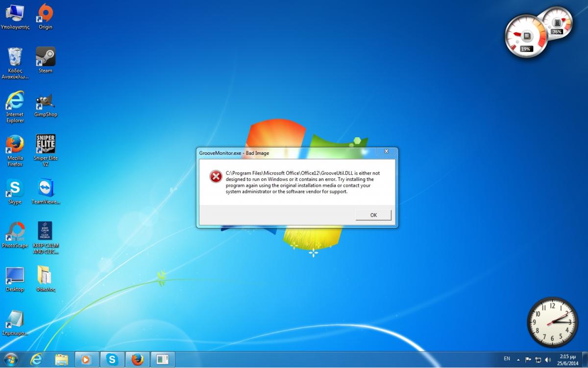Select the KEEP CALM AND CLICK icon

[46, 238]
